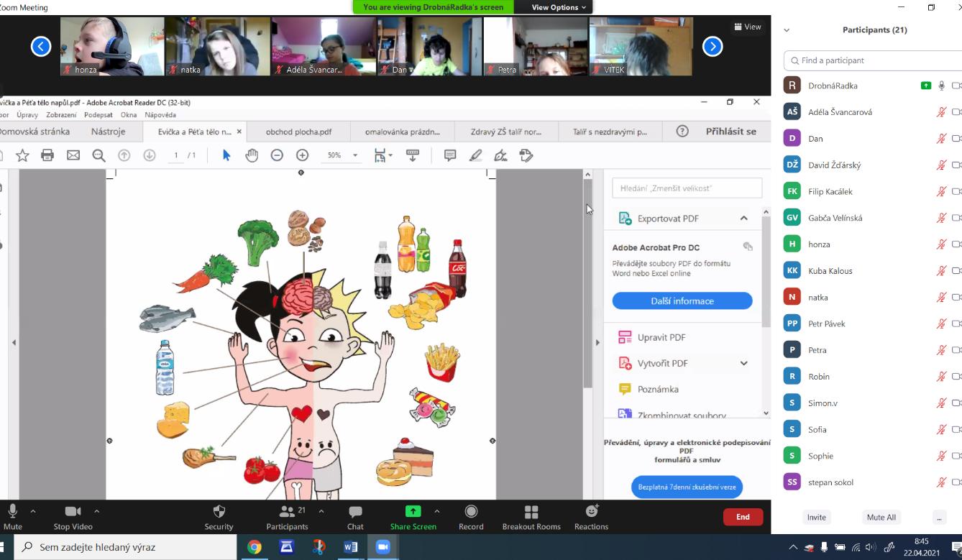Open the Reactions menu
This screenshot has width=962, height=560.
point(591,516)
